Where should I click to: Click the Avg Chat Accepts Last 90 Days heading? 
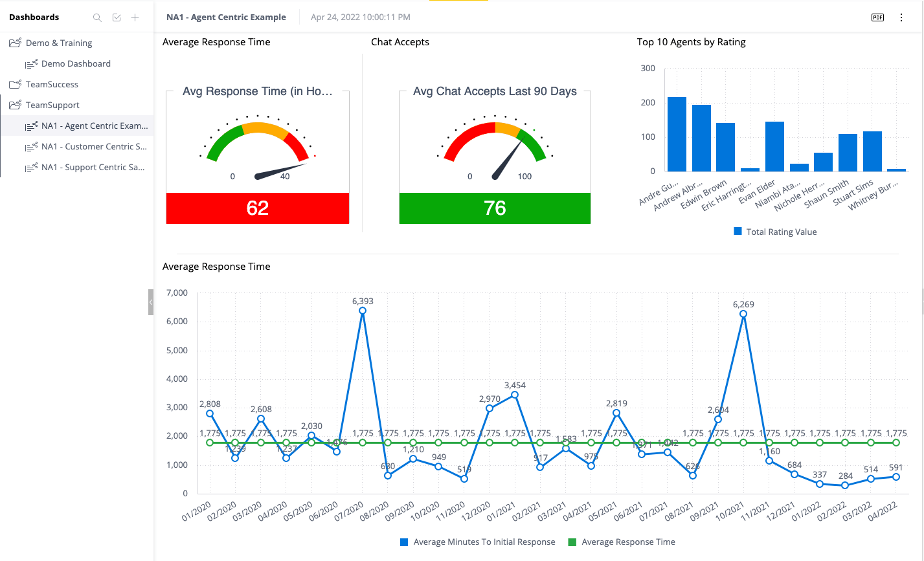pyautogui.click(x=495, y=91)
